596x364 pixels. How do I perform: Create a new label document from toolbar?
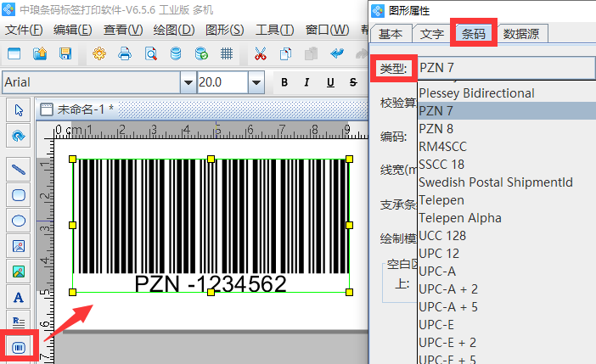(x=14, y=54)
